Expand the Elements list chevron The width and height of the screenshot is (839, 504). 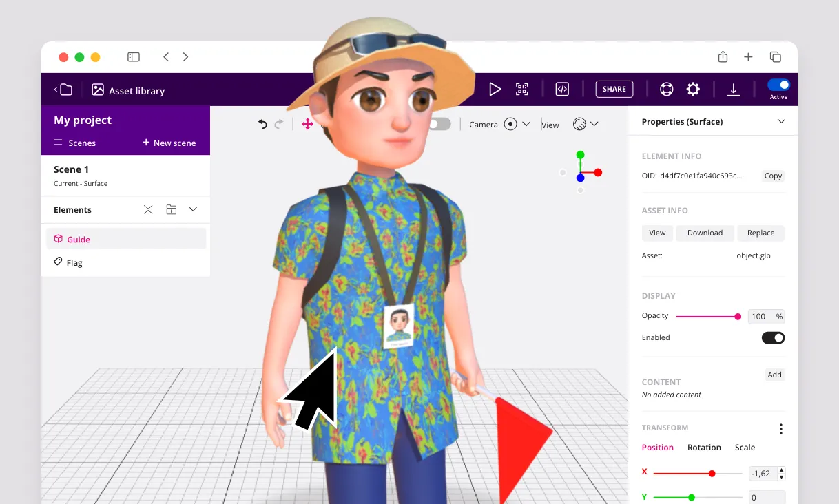[x=193, y=209]
